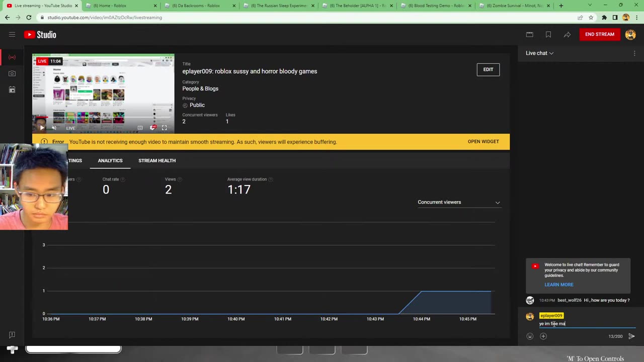Switch to Zombie Survival - Minot tab
Screen dimensions: 644x362
515,6
